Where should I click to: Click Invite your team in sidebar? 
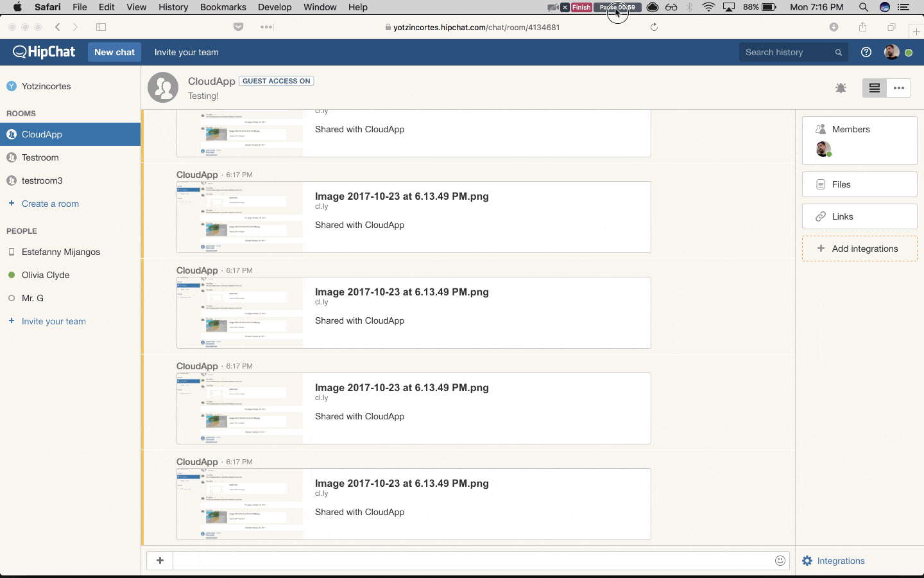(x=53, y=321)
